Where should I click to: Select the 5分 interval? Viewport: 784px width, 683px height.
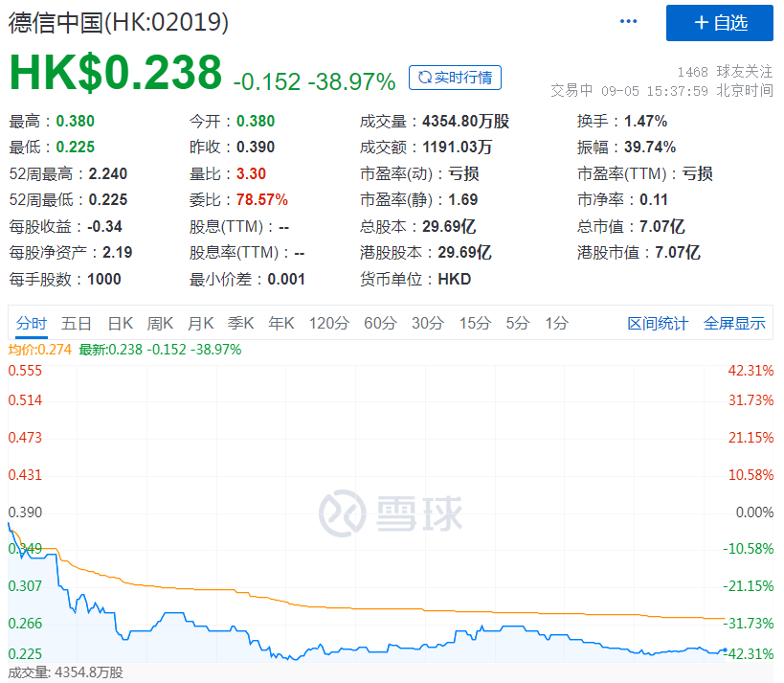pos(518,324)
